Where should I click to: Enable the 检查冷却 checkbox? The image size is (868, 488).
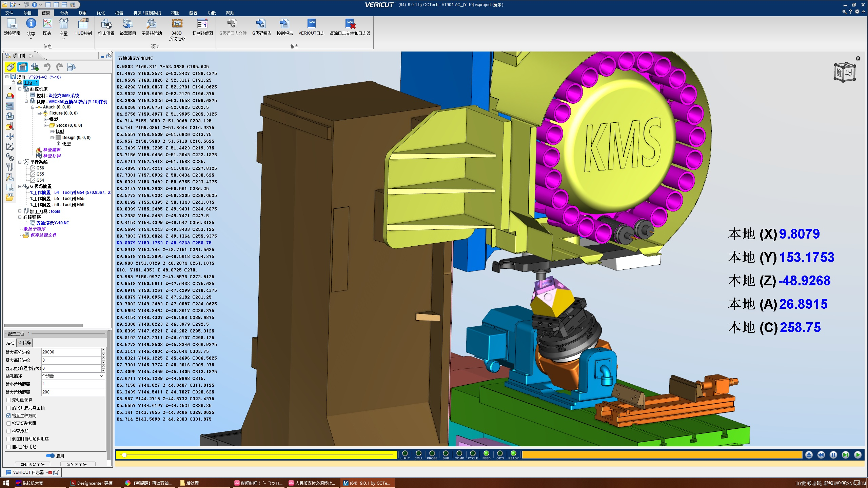tap(9, 431)
